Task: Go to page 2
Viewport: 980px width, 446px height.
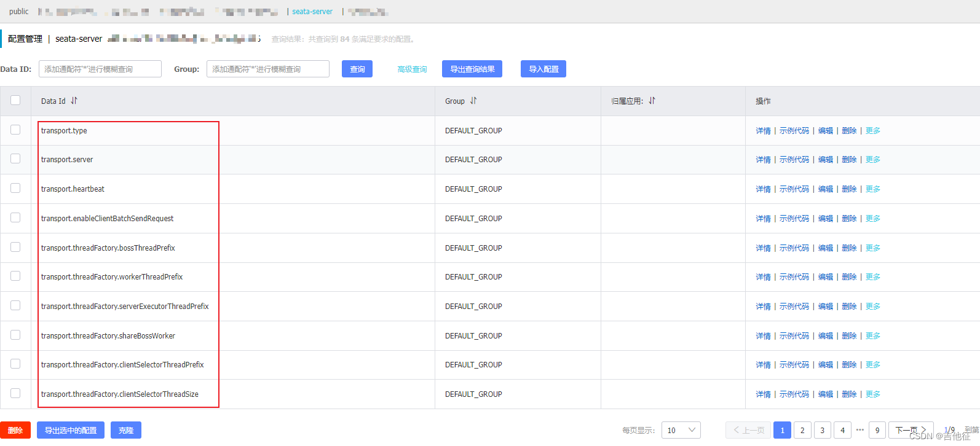Action: 802,430
